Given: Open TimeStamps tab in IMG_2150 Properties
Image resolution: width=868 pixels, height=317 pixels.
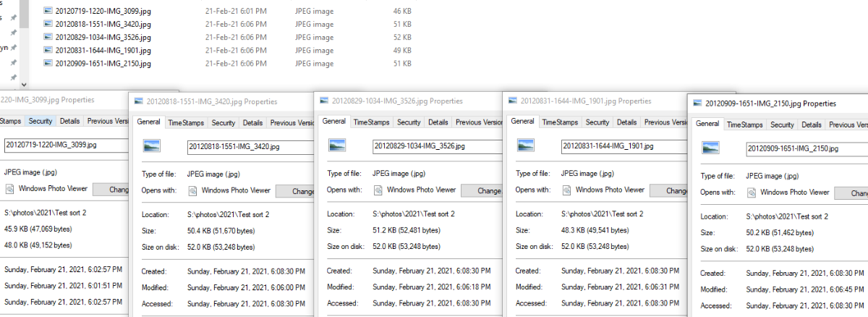Looking at the screenshot, I should [745, 125].
